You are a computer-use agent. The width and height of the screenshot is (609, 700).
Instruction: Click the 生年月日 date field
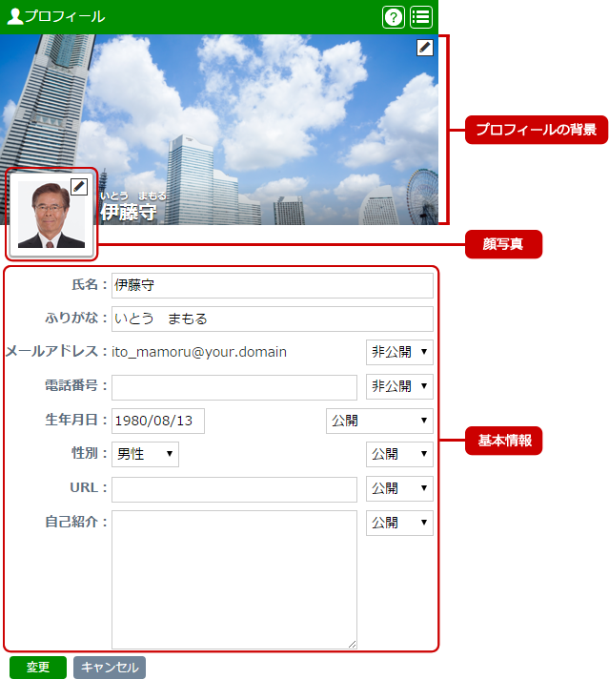pyautogui.click(x=158, y=421)
